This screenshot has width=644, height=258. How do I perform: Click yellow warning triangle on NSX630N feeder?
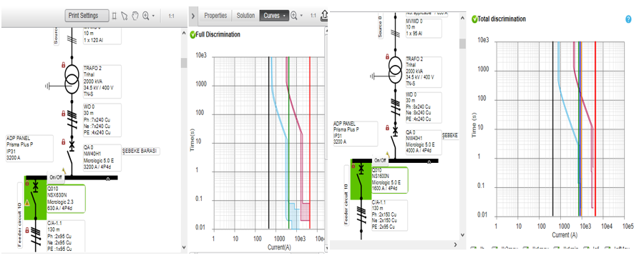tap(27, 203)
